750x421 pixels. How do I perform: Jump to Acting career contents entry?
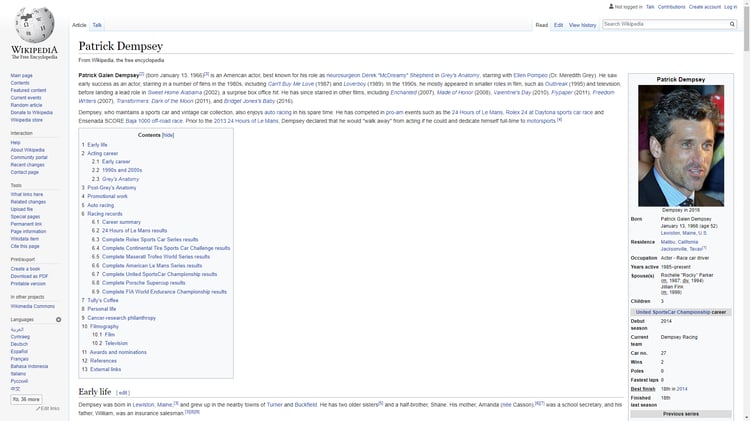pyautogui.click(x=102, y=154)
